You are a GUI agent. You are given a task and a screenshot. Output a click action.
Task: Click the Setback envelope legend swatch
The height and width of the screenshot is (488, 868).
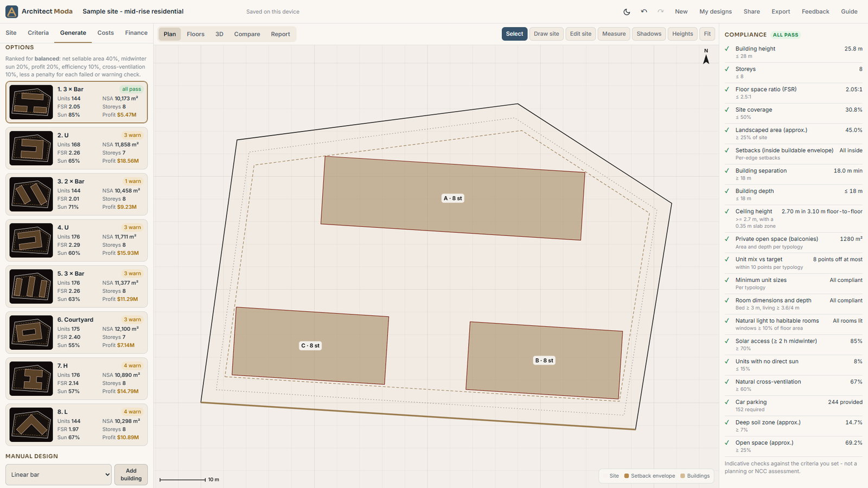click(x=626, y=476)
